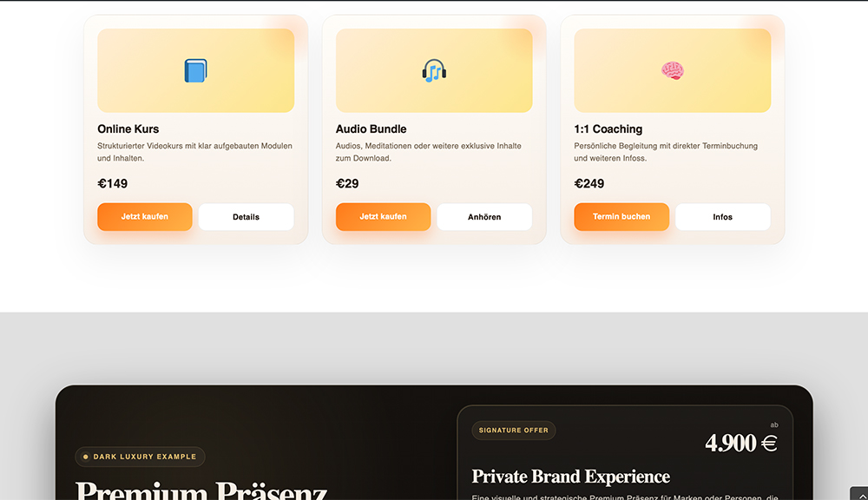Book a session via Termin buchen
Viewport: 868px width, 500px height.
621,217
